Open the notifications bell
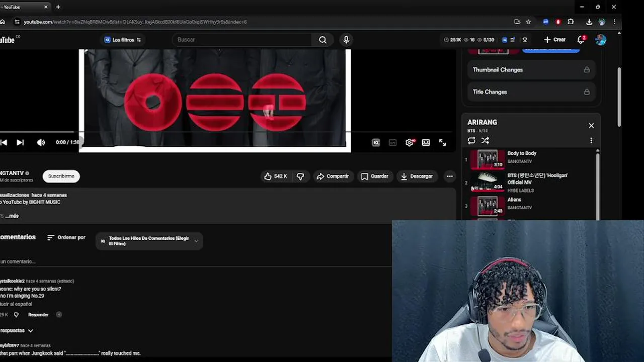This screenshot has width=644, height=362. (581, 40)
